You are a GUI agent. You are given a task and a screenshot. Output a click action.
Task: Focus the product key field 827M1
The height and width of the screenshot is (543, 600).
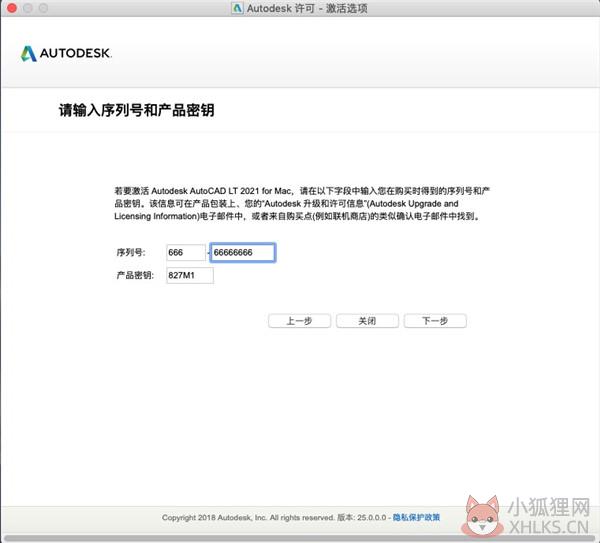190,276
